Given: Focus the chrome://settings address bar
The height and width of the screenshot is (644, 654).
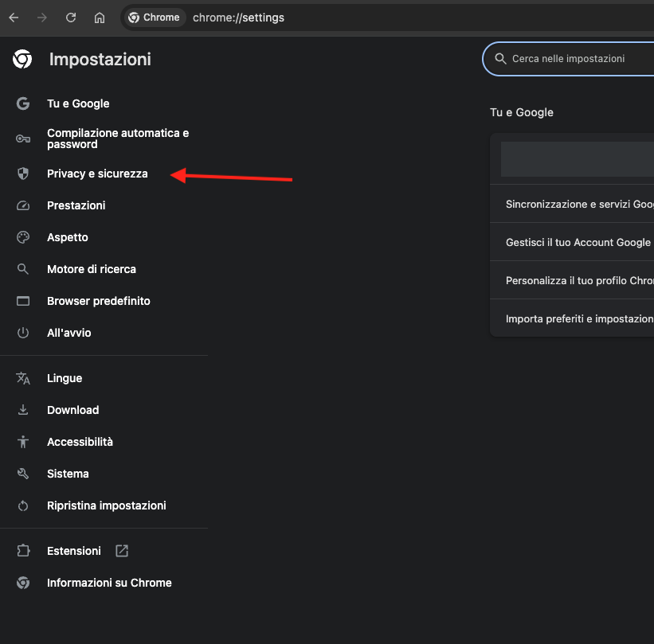Looking at the screenshot, I should [238, 18].
